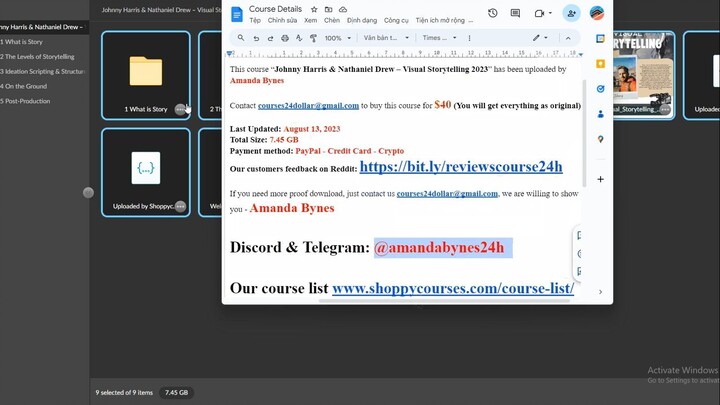720x405 pixels.
Task: Click the print icon in toolbar
Action: tap(285, 38)
